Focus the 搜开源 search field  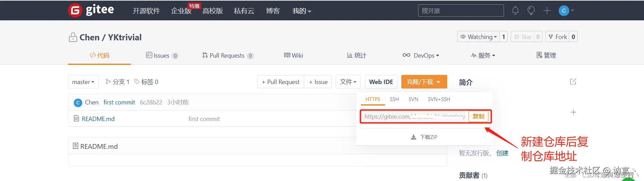[461, 11]
